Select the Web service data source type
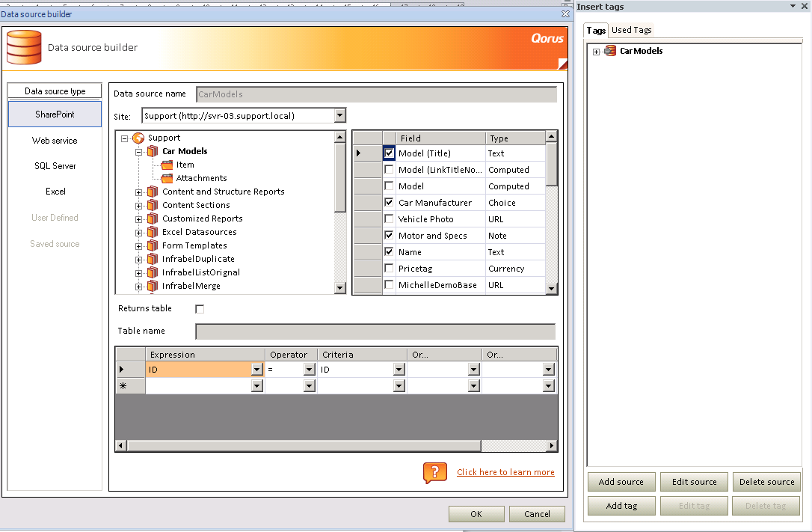 tap(55, 141)
